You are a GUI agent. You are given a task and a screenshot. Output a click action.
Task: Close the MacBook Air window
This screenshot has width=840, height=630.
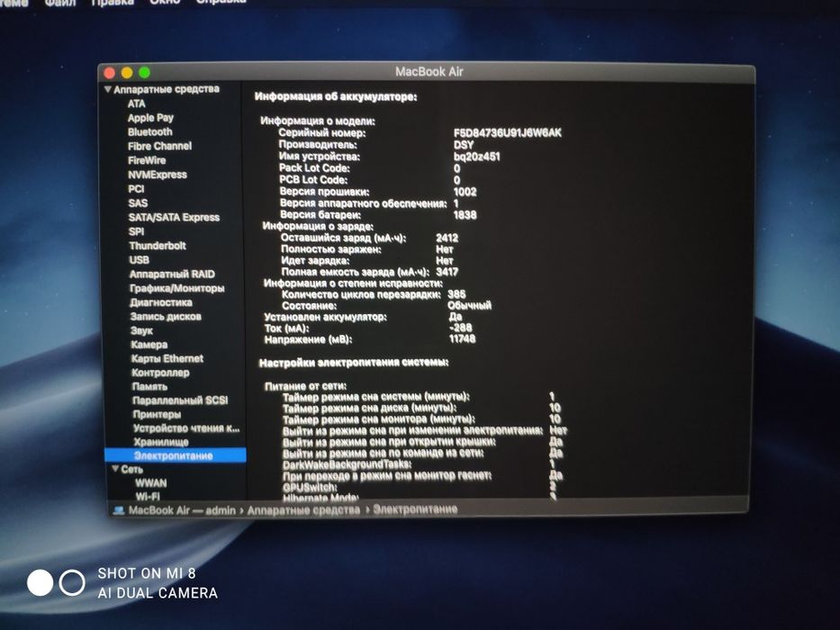(x=109, y=73)
